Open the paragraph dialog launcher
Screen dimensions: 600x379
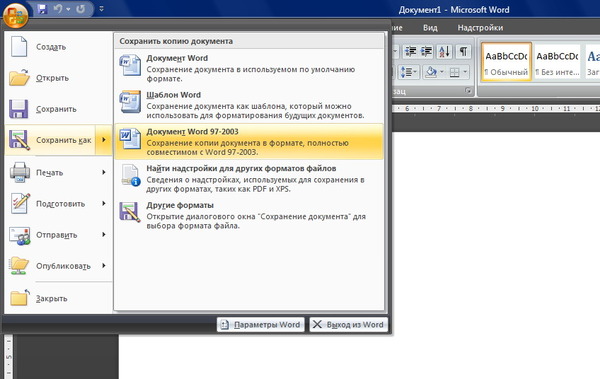[468, 91]
